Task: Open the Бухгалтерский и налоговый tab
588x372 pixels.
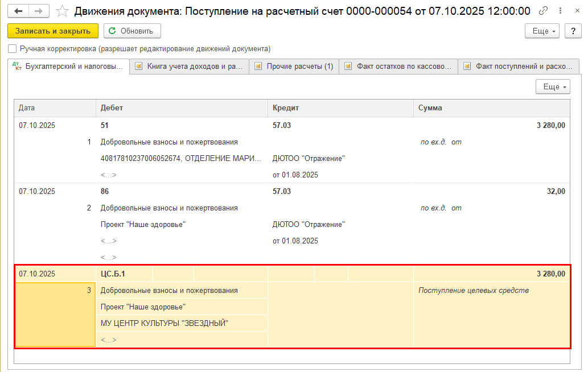Action: point(68,67)
